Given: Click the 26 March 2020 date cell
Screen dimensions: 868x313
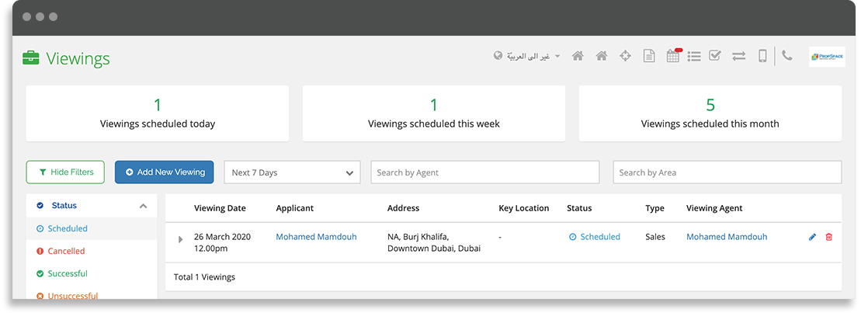Looking at the screenshot, I should 222,242.
